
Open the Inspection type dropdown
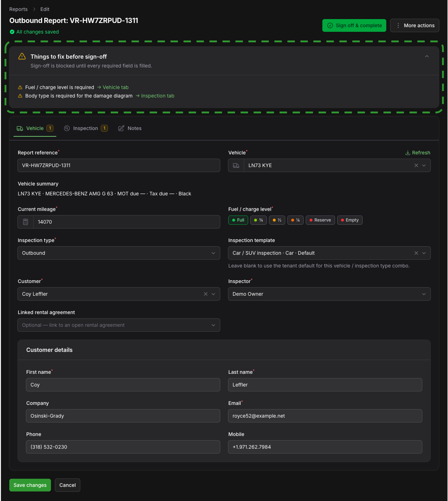coord(119,253)
